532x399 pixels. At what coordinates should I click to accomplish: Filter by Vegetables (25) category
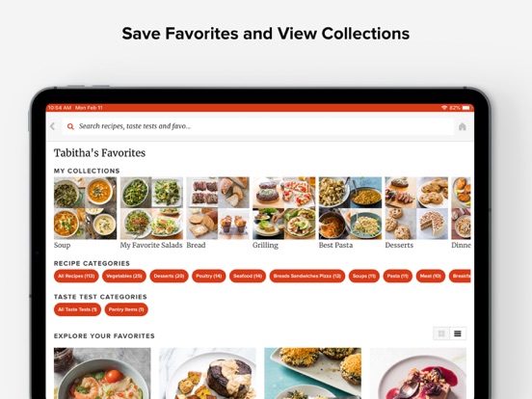pyautogui.click(x=124, y=277)
